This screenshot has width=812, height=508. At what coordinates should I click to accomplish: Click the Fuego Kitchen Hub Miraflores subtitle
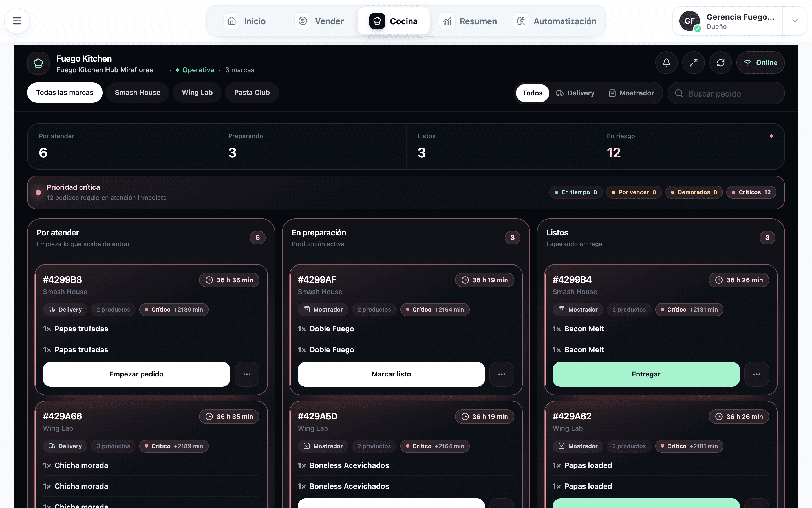[x=105, y=70]
